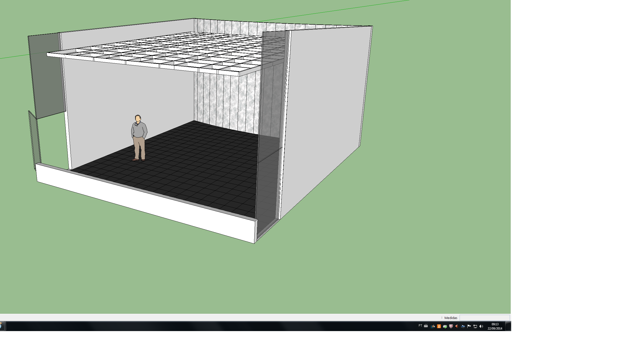Click the orange speaker audio manager icon
The width and height of the screenshot is (644, 362).
pos(457,326)
